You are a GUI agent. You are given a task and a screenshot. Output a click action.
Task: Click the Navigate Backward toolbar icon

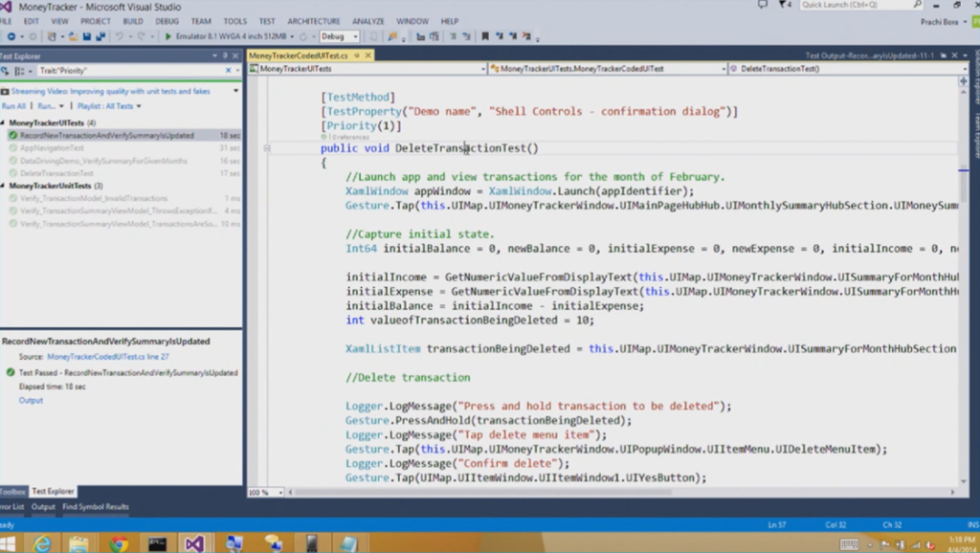pos(11,37)
